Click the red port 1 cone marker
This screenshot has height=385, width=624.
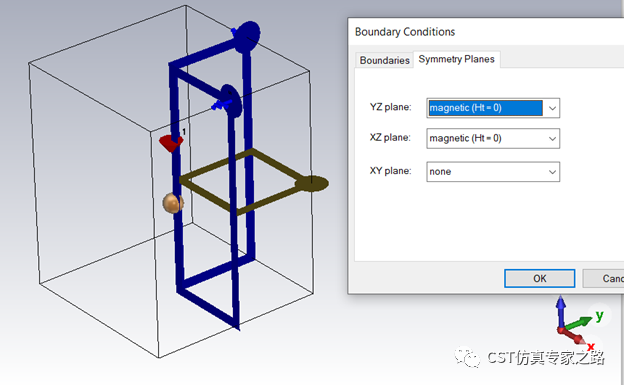coord(170,143)
